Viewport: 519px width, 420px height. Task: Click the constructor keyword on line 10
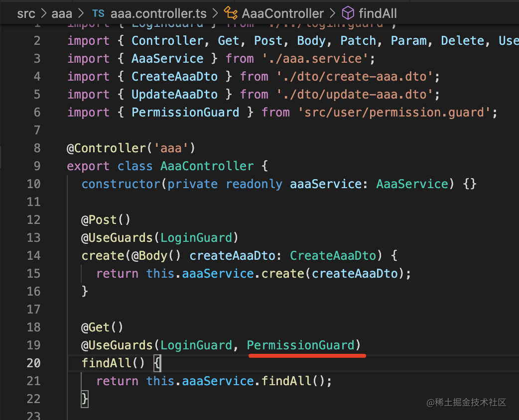click(x=121, y=184)
